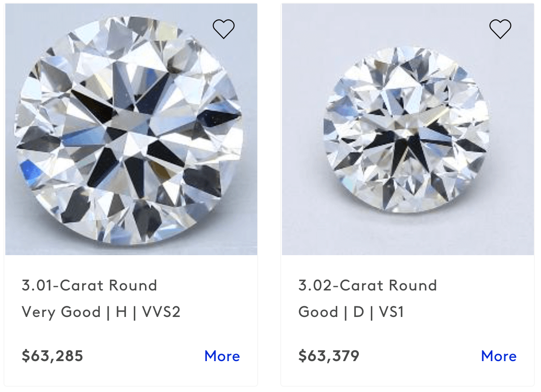Favorite the 3.01-Carat diamond with heart icon
Screen dimensions: 541x392
pos(224,29)
